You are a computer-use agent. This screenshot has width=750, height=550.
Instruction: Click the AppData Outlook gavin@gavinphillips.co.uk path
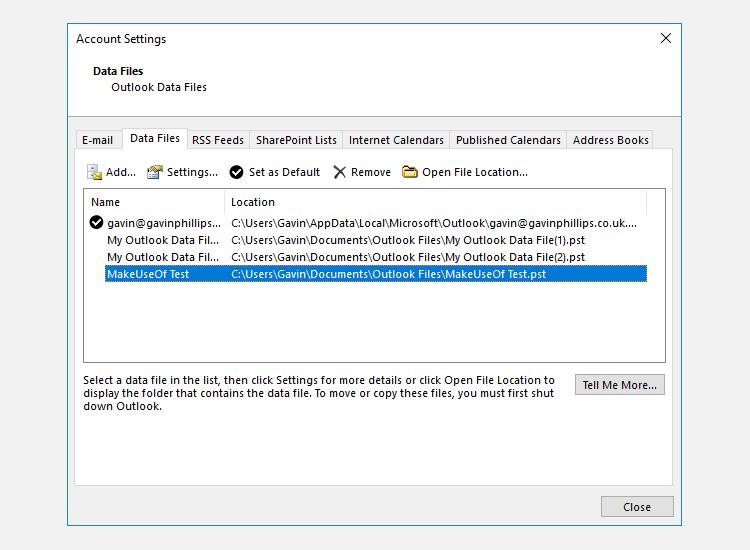[434, 223]
